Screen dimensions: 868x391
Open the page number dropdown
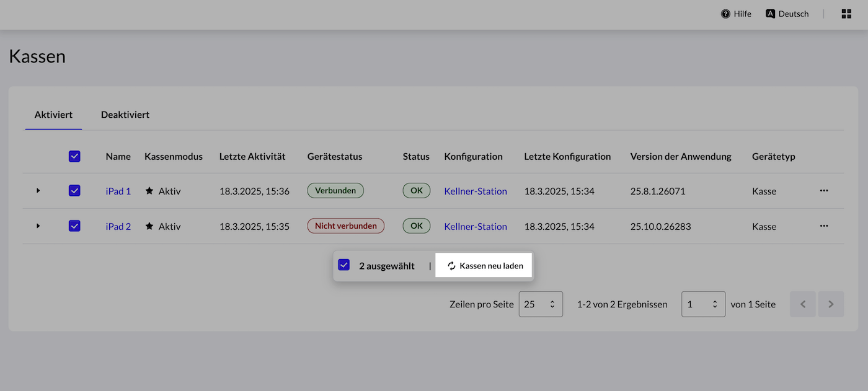(703, 304)
